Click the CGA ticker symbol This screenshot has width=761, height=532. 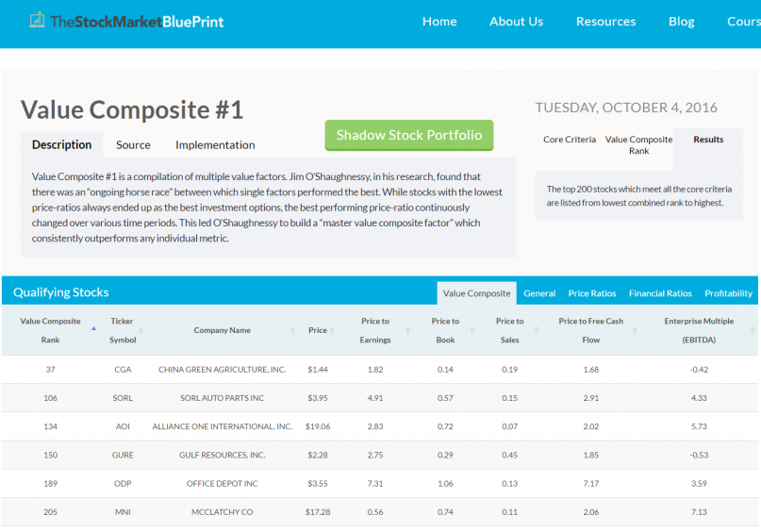[x=123, y=370]
